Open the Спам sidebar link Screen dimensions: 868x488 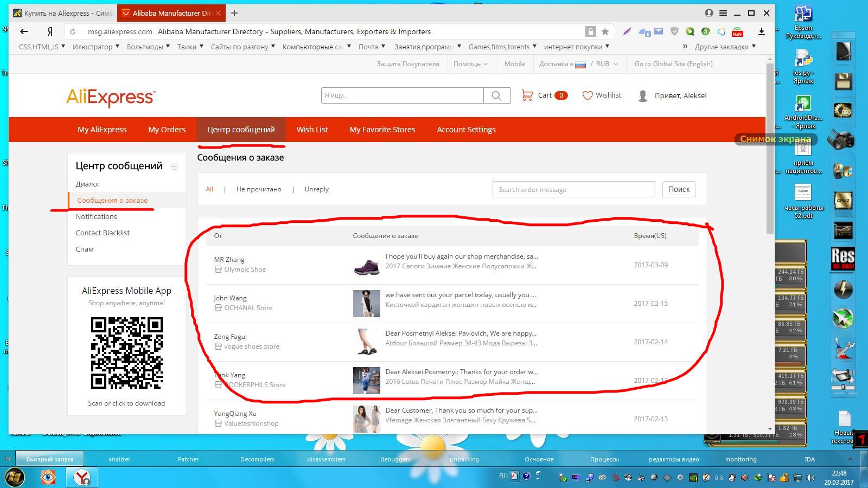tap(85, 249)
